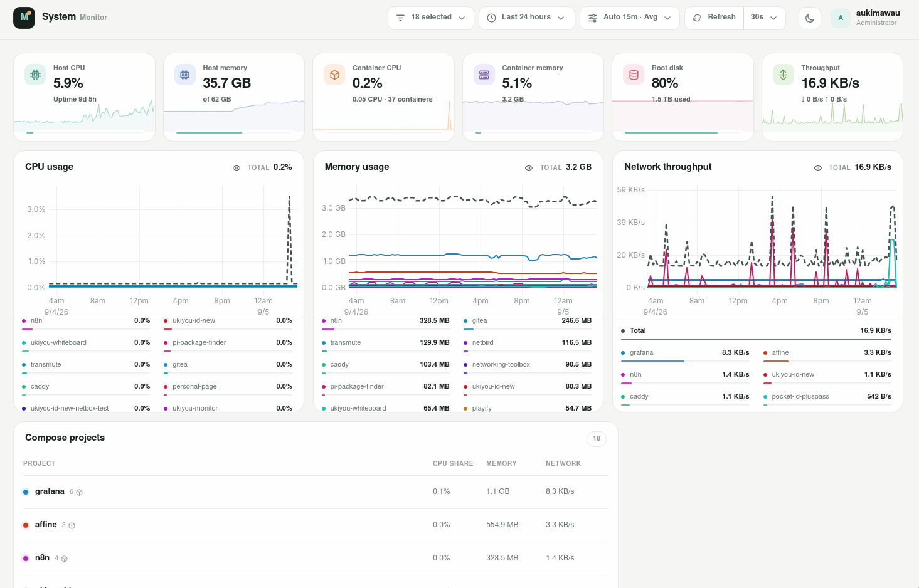This screenshot has width=919, height=588.
Task: Click the sliders icon beside Auto 15m
Action: [x=593, y=18]
